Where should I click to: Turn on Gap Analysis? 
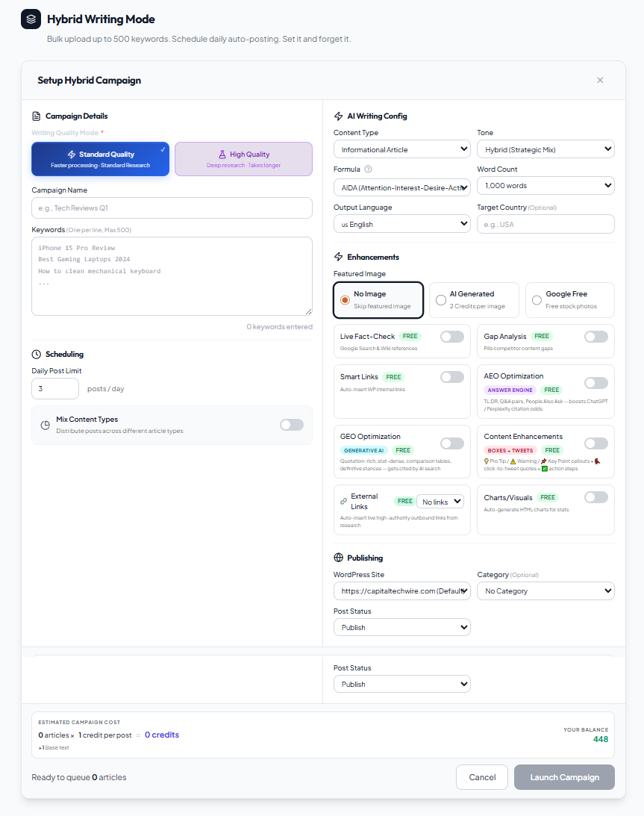click(596, 337)
